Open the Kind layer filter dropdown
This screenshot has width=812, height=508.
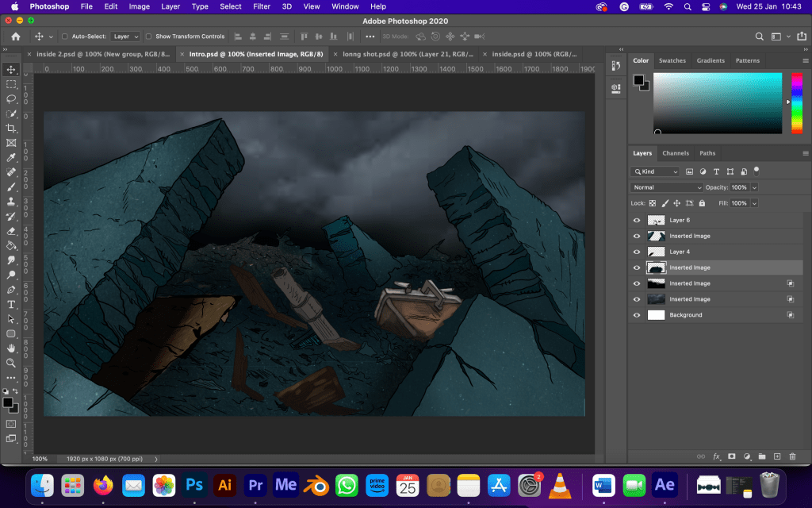(x=655, y=171)
